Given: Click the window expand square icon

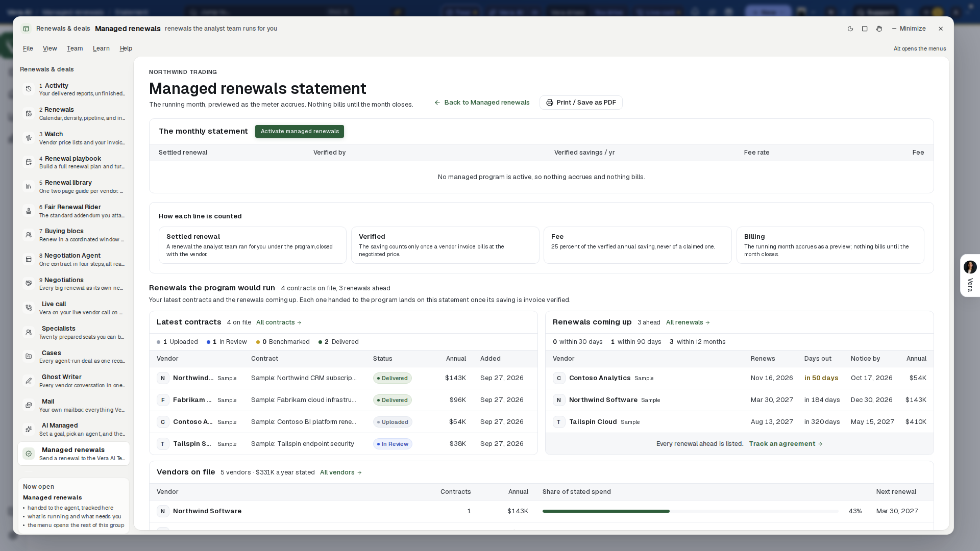Looking at the screenshot, I should tap(865, 29).
